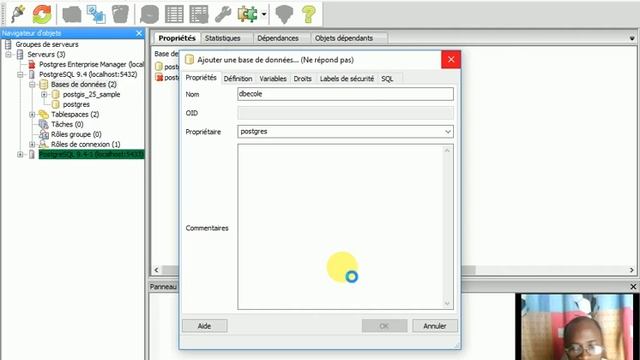The width and height of the screenshot is (640, 360).
Task: Select Rôles de connexion (1) node
Action: pyautogui.click(x=85, y=144)
